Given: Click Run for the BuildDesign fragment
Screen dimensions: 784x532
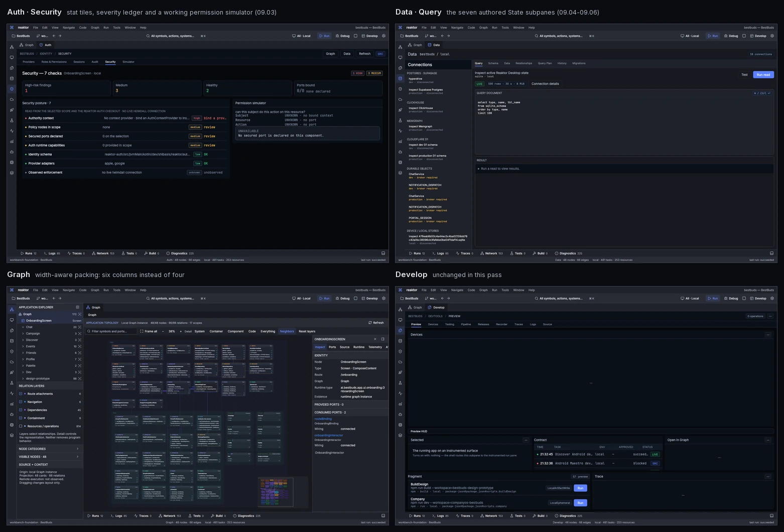Looking at the screenshot, I should tap(580, 488).
